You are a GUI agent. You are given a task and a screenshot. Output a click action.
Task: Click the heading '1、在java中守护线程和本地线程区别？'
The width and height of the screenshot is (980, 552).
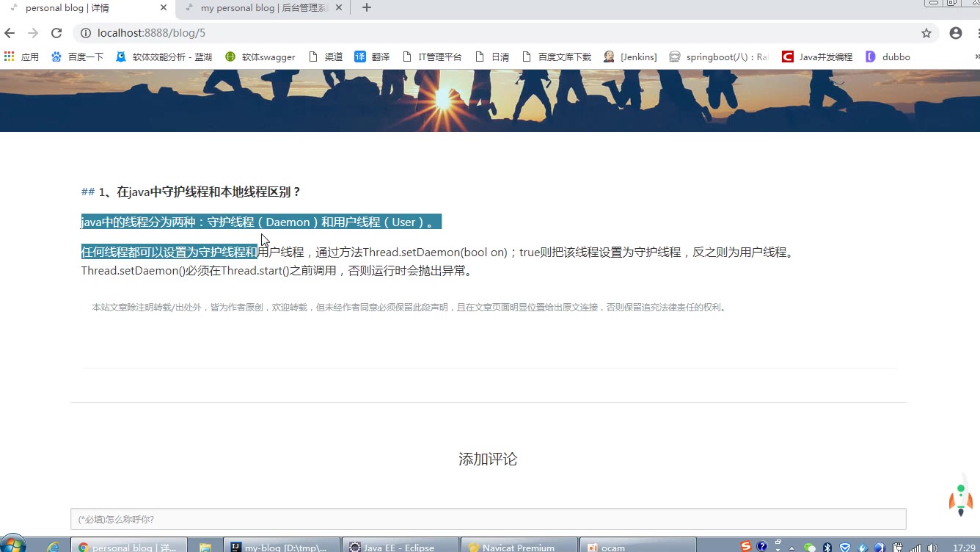tap(200, 192)
